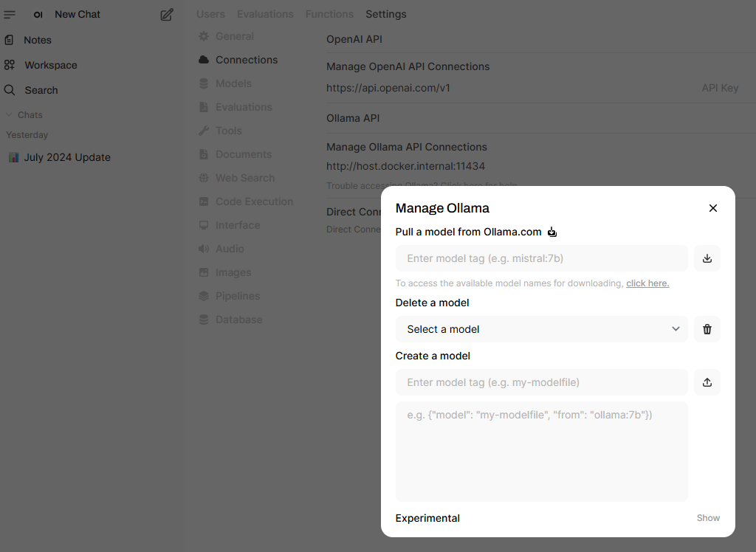The width and height of the screenshot is (756, 552).
Task: Open the July 2024 Update chat
Action: (x=66, y=157)
